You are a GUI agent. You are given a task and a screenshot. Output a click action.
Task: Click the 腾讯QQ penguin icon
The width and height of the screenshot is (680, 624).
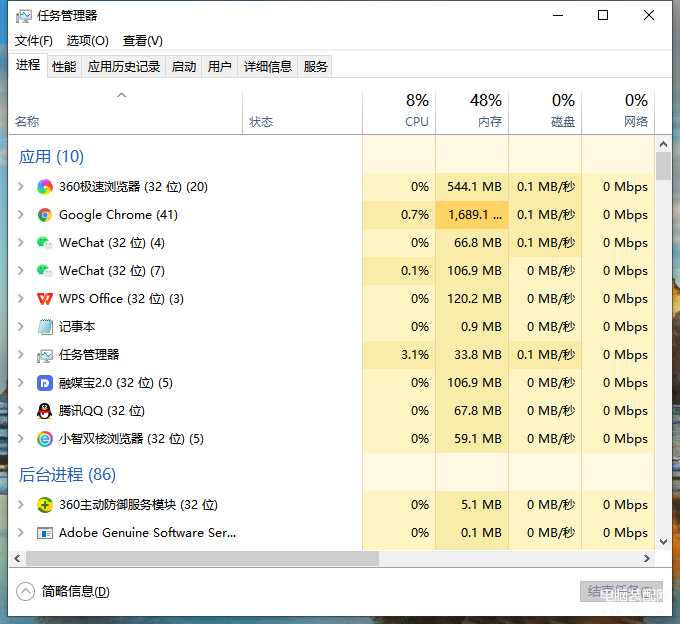pyautogui.click(x=45, y=411)
